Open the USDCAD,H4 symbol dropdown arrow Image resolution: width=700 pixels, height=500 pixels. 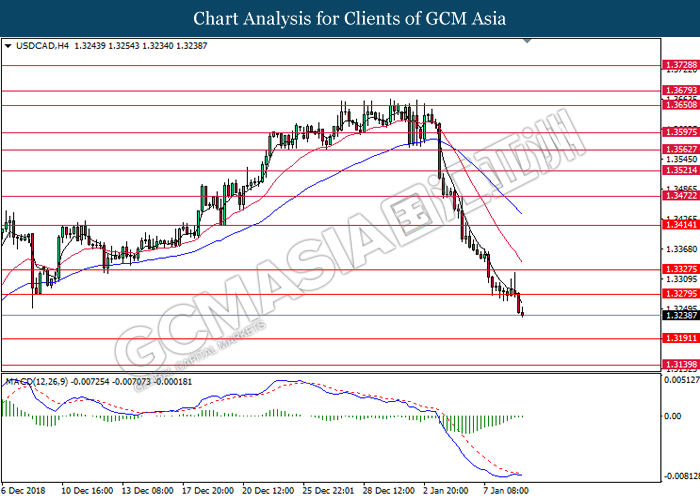coord(8,46)
